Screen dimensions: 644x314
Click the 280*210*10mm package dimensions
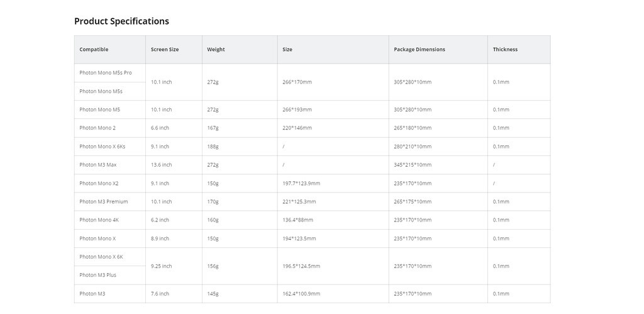[413, 147]
